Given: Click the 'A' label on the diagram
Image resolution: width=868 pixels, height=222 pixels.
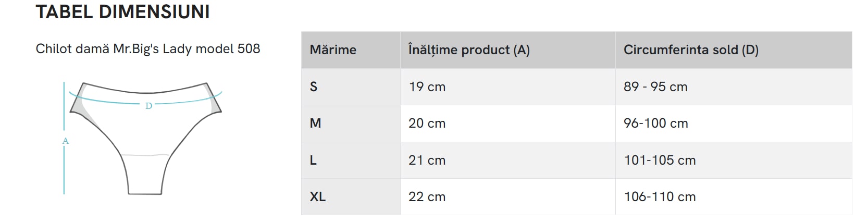Looking at the screenshot, I should [65, 141].
